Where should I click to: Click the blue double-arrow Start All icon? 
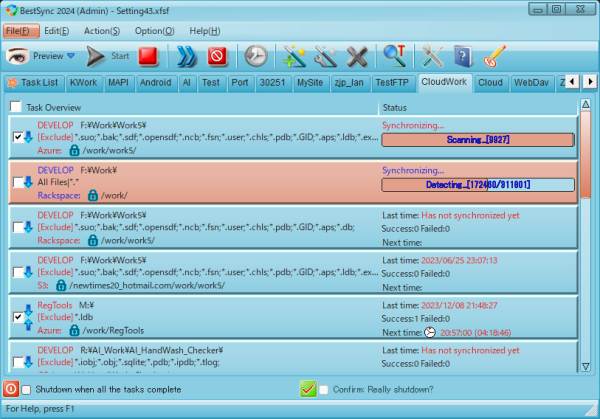tap(186, 56)
